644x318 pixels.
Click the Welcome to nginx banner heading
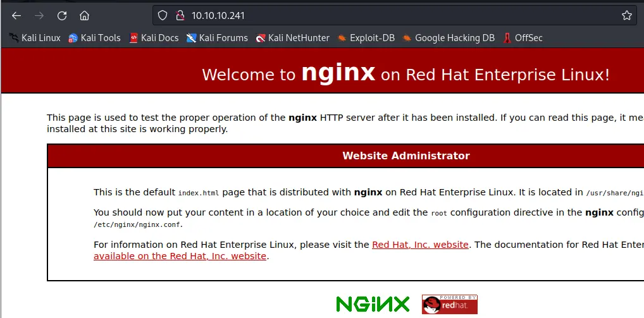406,73
